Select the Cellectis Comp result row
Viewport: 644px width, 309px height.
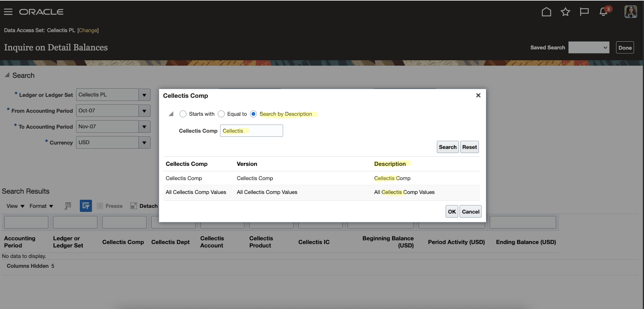tap(321, 178)
